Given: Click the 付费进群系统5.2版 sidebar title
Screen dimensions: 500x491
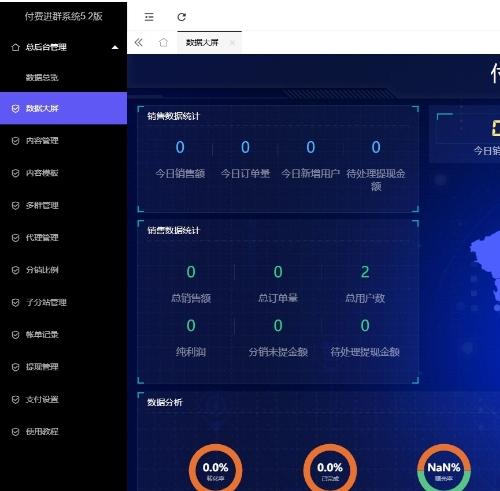Looking at the screenshot, I should pos(63,16).
